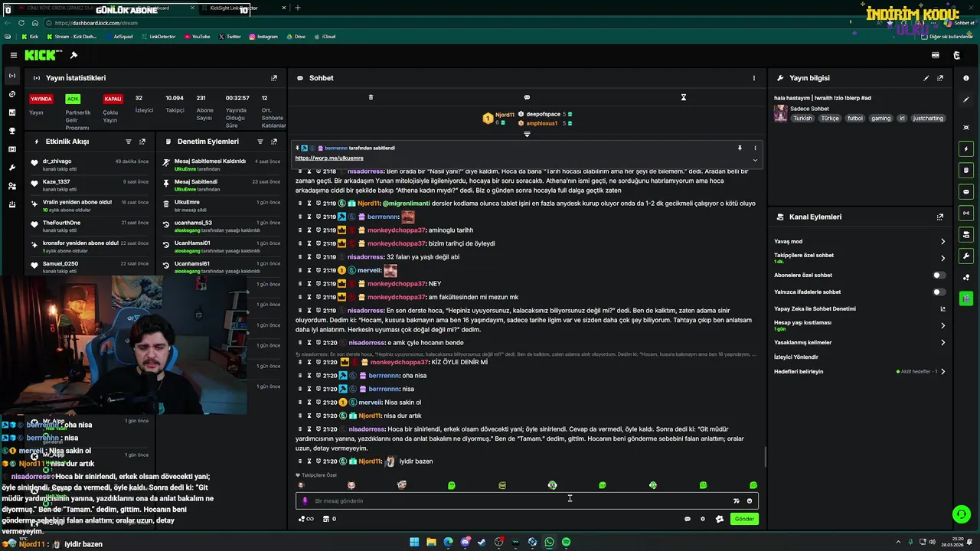
Task: Open WhatsApp from the taskbar
Action: (549, 542)
